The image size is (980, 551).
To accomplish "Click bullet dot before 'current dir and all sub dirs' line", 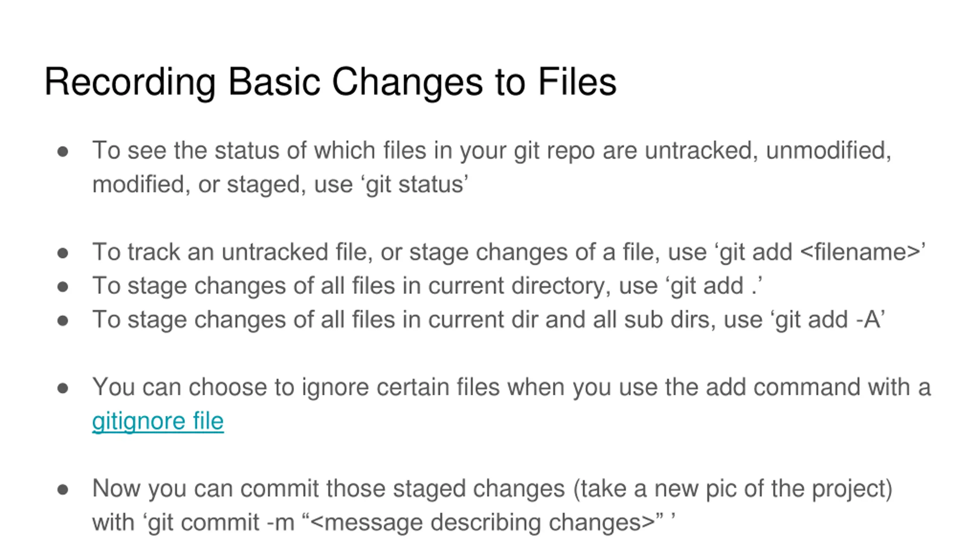I will click(63, 320).
